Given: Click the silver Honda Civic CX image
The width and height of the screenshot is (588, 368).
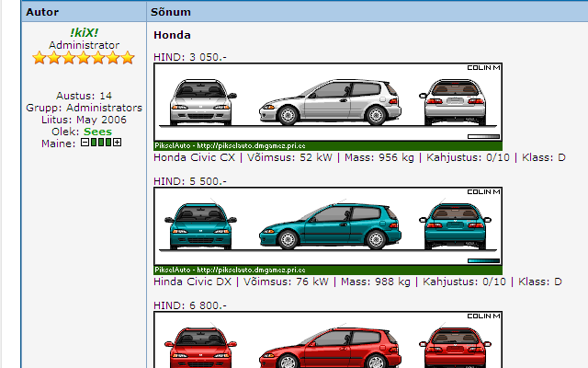Looking at the screenshot, I should click(328, 107).
